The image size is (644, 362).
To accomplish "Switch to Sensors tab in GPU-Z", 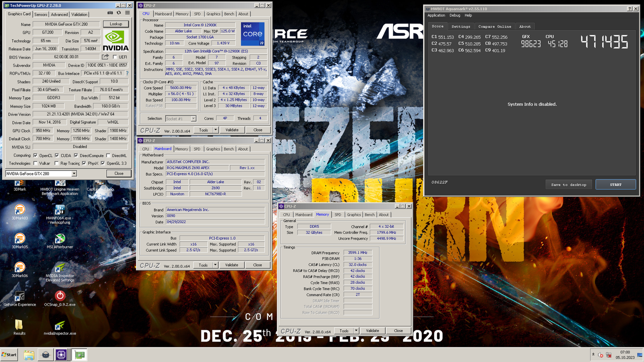I will tap(41, 14).
